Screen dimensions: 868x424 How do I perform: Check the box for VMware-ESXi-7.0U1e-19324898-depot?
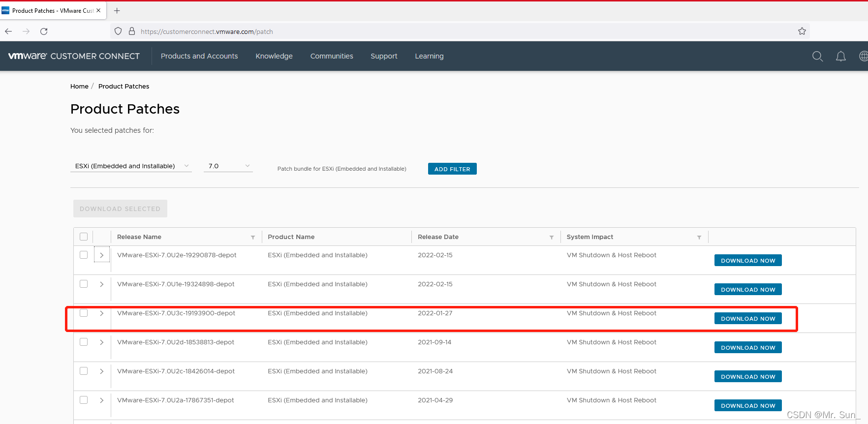coord(84,284)
